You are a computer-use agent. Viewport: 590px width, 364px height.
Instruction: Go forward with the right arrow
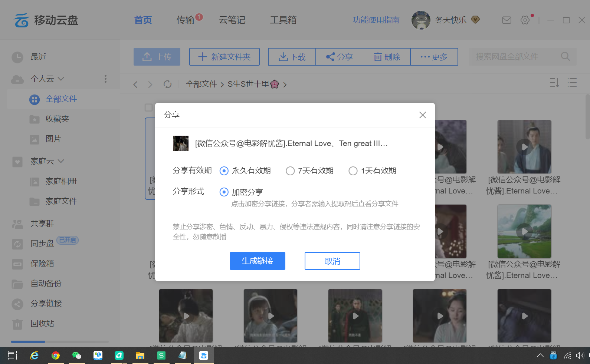[150, 85]
